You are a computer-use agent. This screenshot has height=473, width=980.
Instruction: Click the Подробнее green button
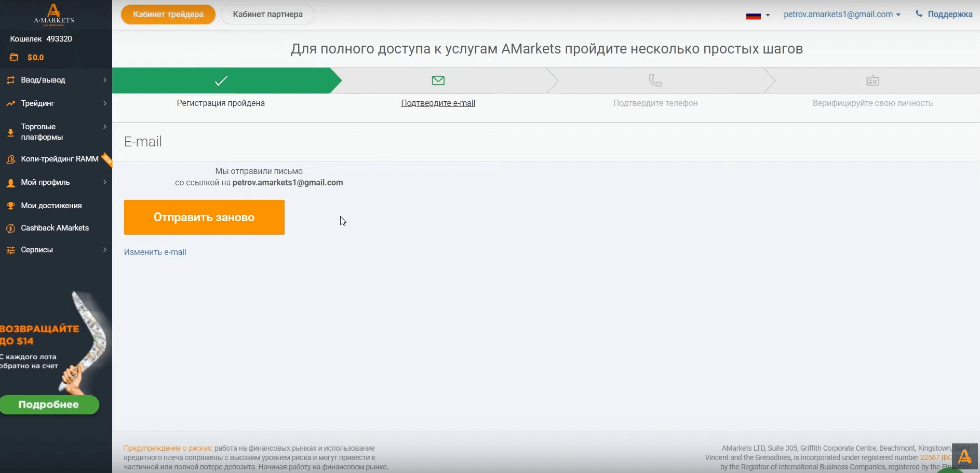(x=49, y=404)
